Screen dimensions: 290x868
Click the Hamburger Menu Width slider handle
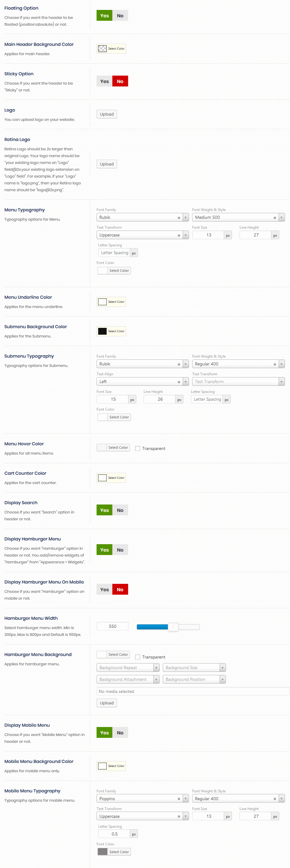173,627
